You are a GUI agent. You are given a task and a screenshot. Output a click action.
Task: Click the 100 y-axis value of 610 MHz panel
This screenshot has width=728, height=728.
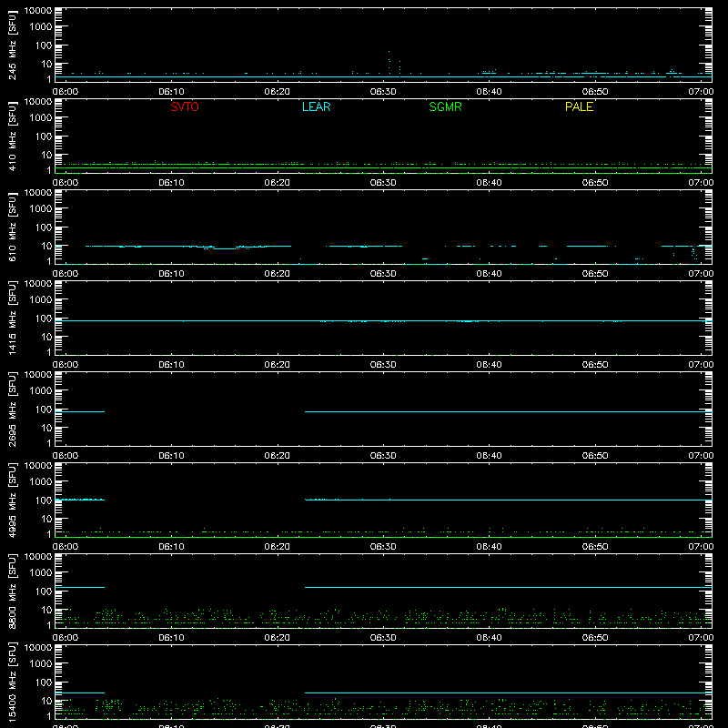[44, 227]
